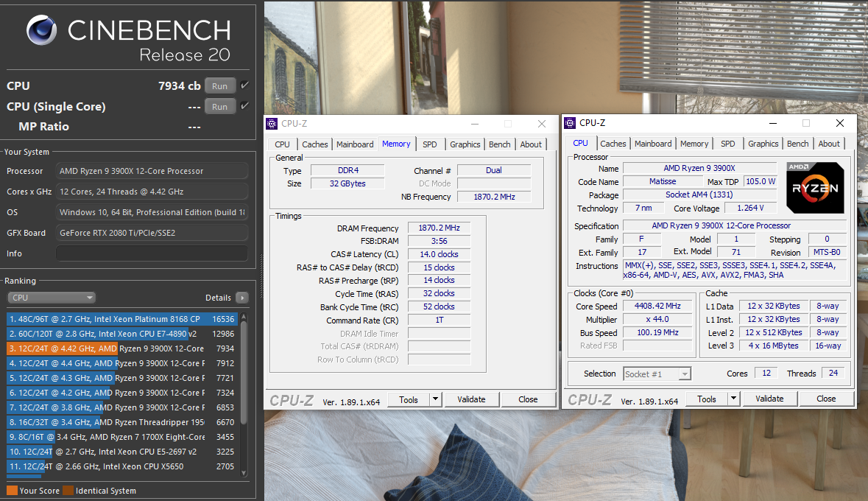Open Bench tab in Memory window
The image size is (868, 501).
(x=500, y=144)
